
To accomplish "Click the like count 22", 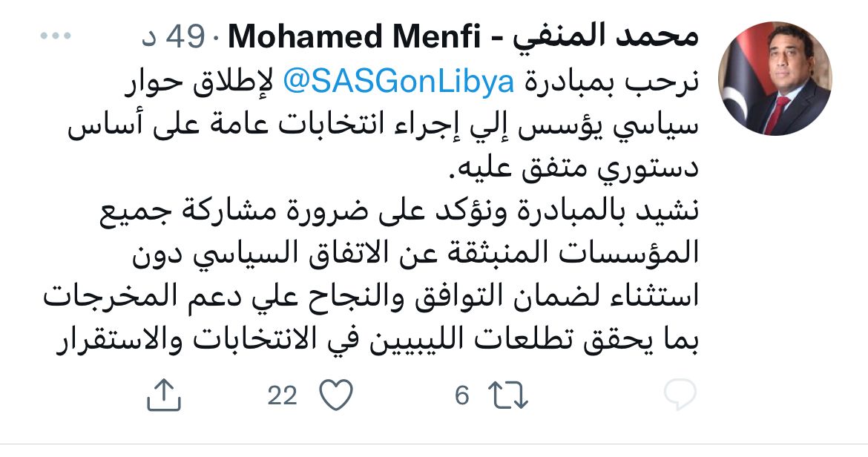I will [x=282, y=395].
